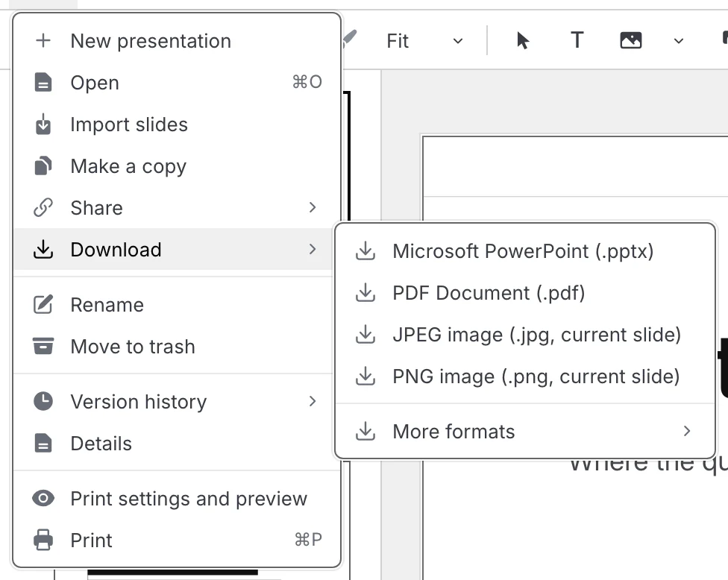The image size is (728, 580).
Task: Click the Import slides arrow icon
Action: coord(43,124)
